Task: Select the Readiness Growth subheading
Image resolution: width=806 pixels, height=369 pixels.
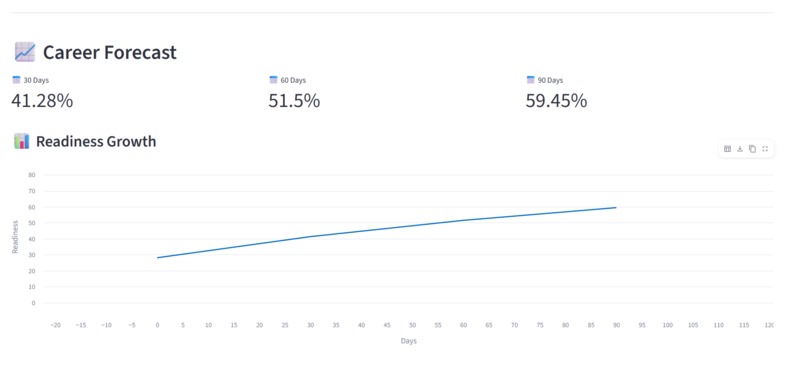Action: coord(96,141)
